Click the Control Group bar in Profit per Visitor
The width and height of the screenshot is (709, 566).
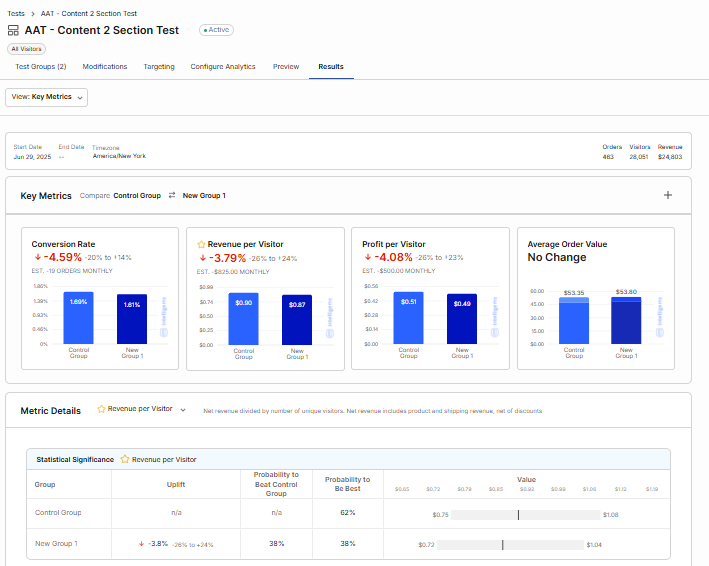[409, 318]
